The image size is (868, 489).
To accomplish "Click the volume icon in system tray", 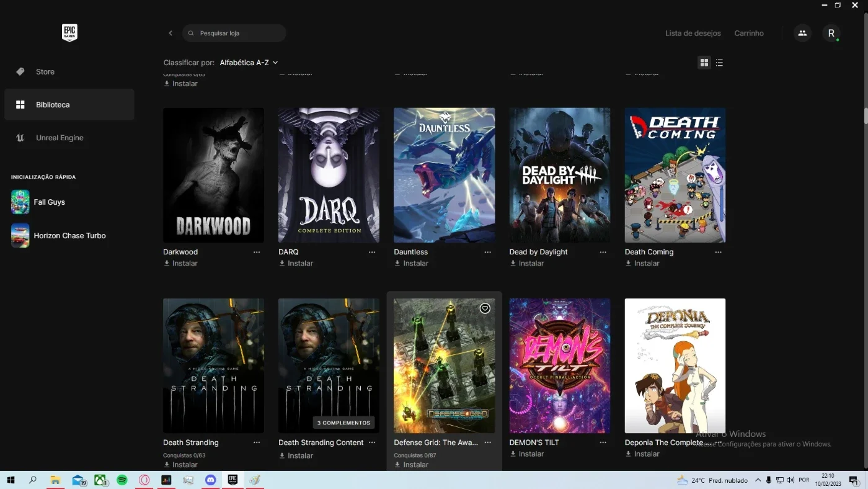I will (790, 480).
